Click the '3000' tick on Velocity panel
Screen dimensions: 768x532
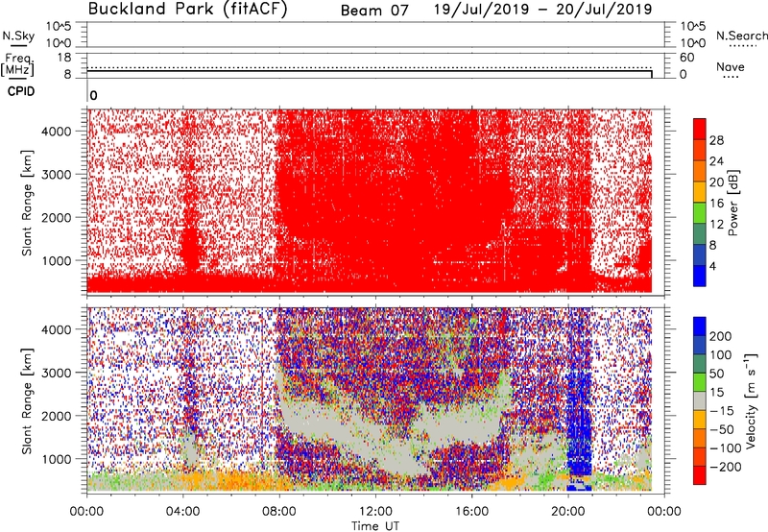[57, 373]
